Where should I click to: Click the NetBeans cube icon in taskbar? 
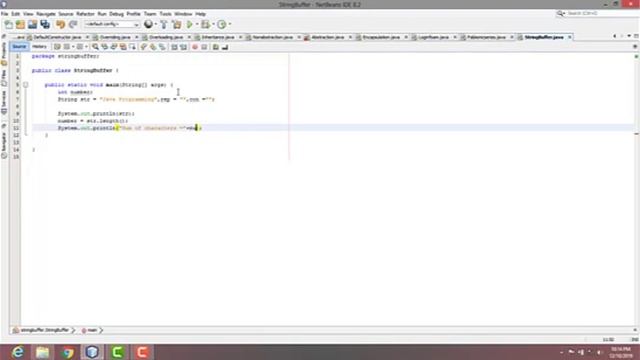click(x=92, y=352)
